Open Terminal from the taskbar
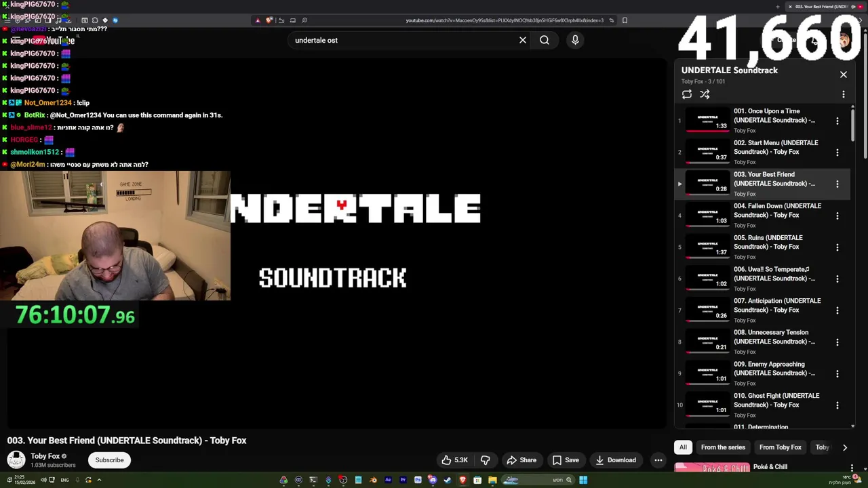 click(x=313, y=480)
